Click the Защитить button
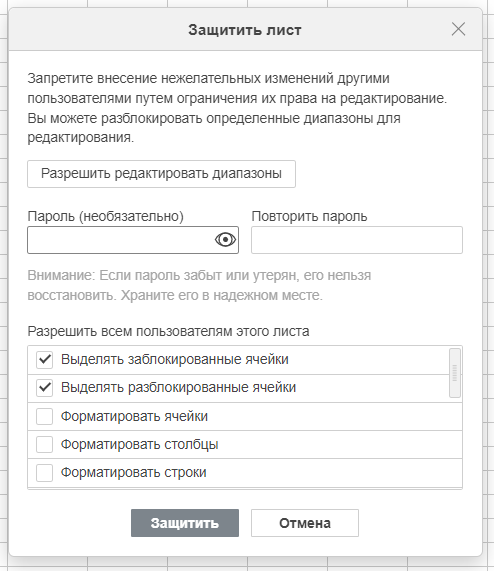This screenshot has height=571, width=494. pos(185,523)
